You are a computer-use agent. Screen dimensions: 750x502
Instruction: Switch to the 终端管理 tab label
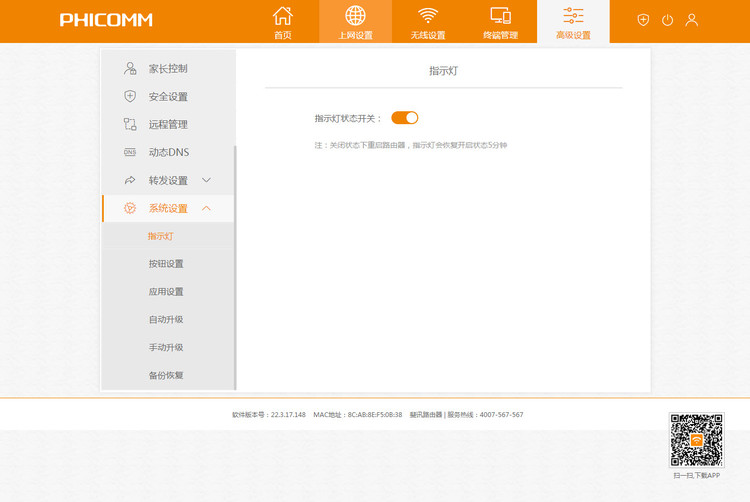point(501,35)
